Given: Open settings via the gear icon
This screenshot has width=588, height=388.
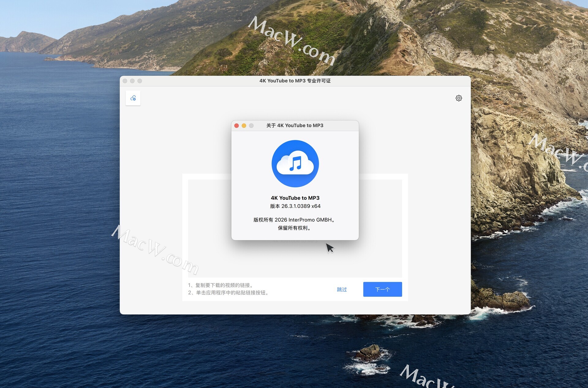Looking at the screenshot, I should (458, 98).
